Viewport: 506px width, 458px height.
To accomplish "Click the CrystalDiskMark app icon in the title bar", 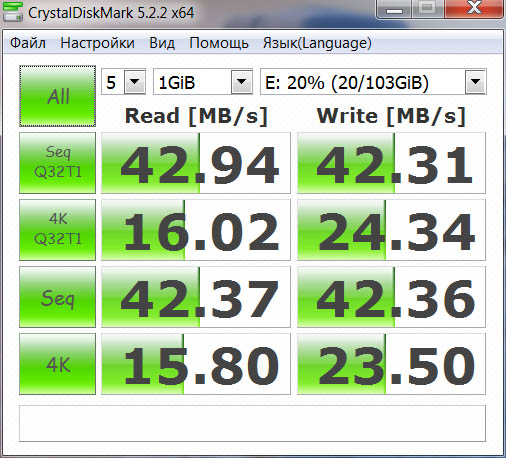I will pos(13,11).
